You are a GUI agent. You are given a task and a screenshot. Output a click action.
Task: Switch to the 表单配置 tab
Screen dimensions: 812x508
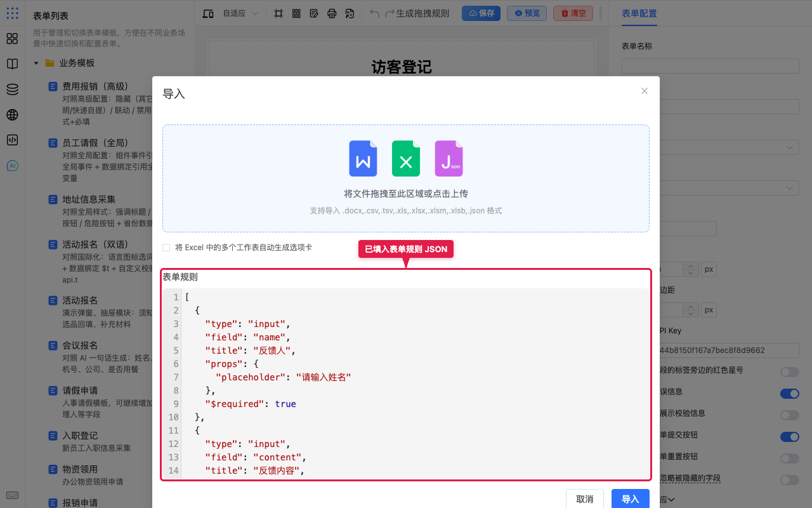[639, 13]
